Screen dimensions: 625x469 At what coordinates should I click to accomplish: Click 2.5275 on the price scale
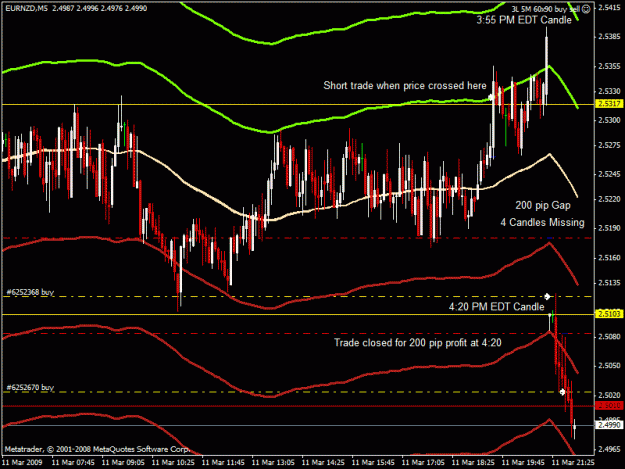pos(609,145)
